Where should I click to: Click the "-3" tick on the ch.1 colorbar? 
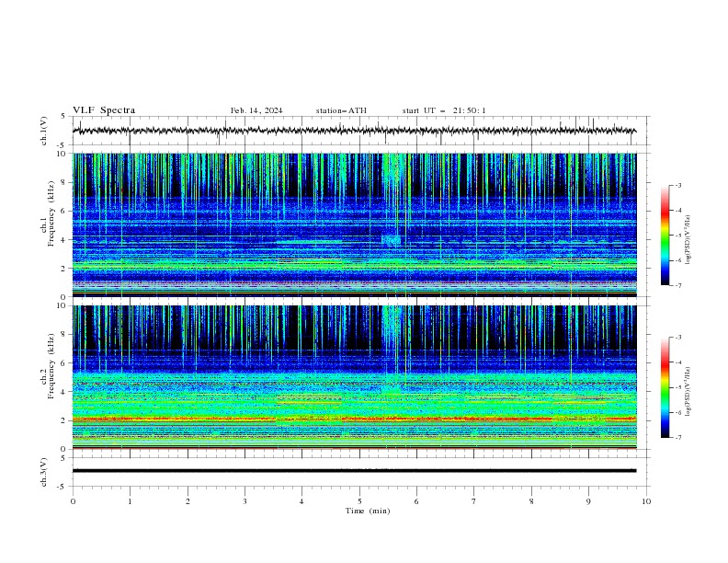[x=678, y=185]
